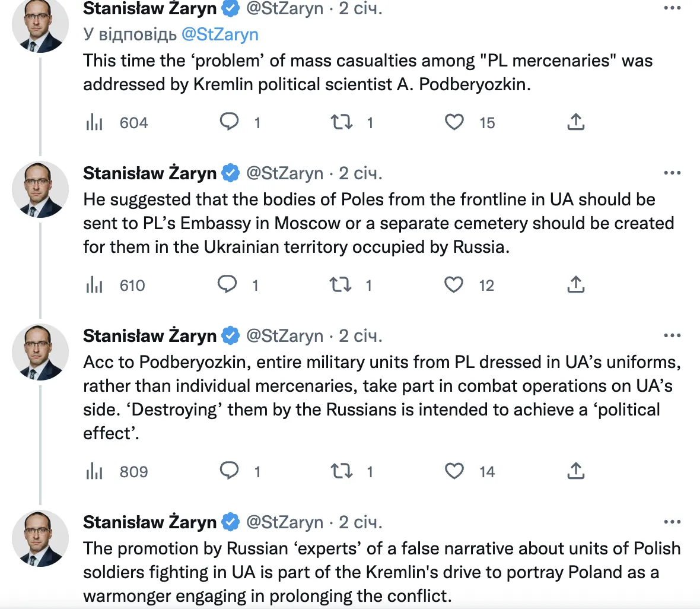Reply to the tweet about Kremlin political scientist
This screenshot has height=609, width=700.
pos(229,123)
